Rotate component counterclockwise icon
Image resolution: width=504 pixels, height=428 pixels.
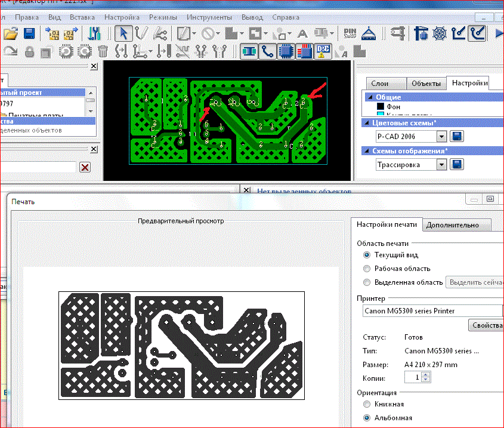(66, 51)
